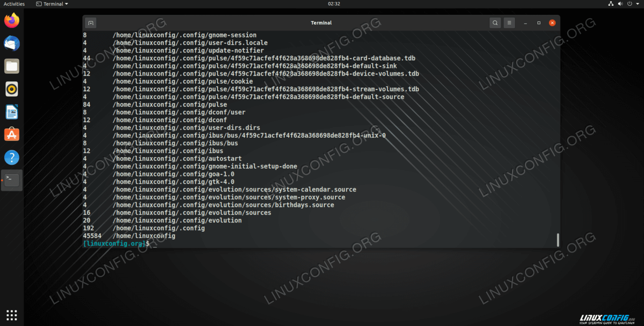Launch Firefox from the dock
The image size is (644, 326).
pos(12,21)
